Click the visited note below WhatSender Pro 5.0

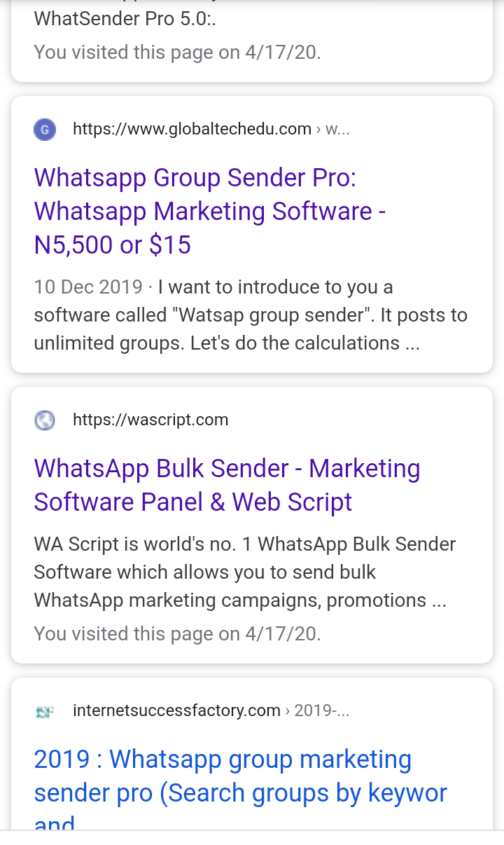point(177,53)
